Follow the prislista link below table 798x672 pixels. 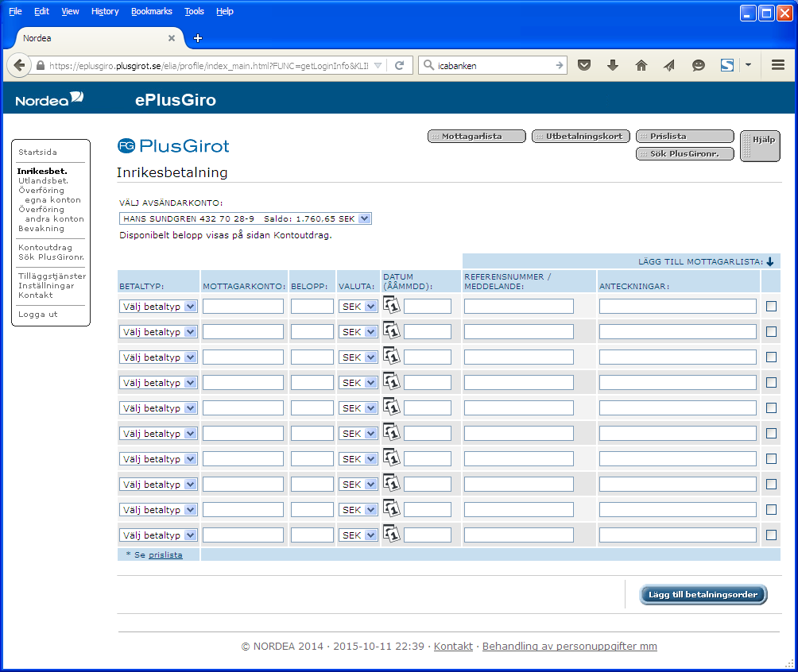click(x=165, y=555)
